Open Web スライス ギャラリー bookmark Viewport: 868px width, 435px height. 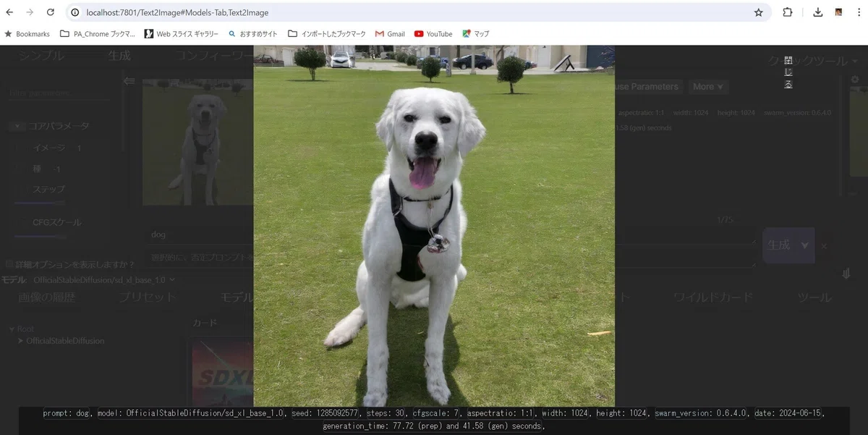tap(182, 34)
